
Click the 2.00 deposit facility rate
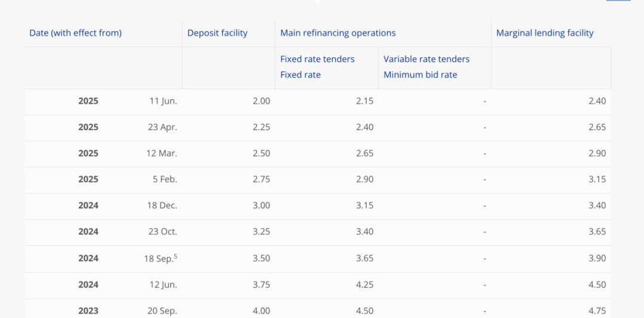[261, 101]
